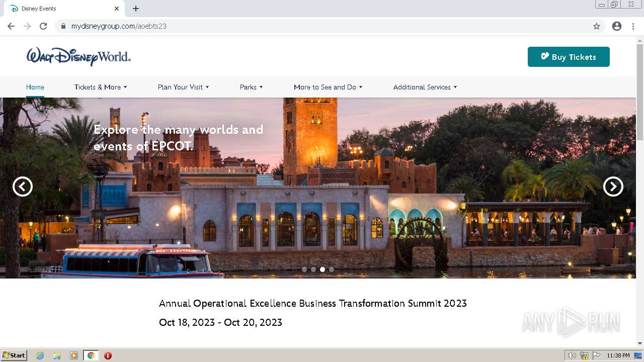Click the red stop-sign taskbar icon
The image size is (644, 362).
coord(108,355)
